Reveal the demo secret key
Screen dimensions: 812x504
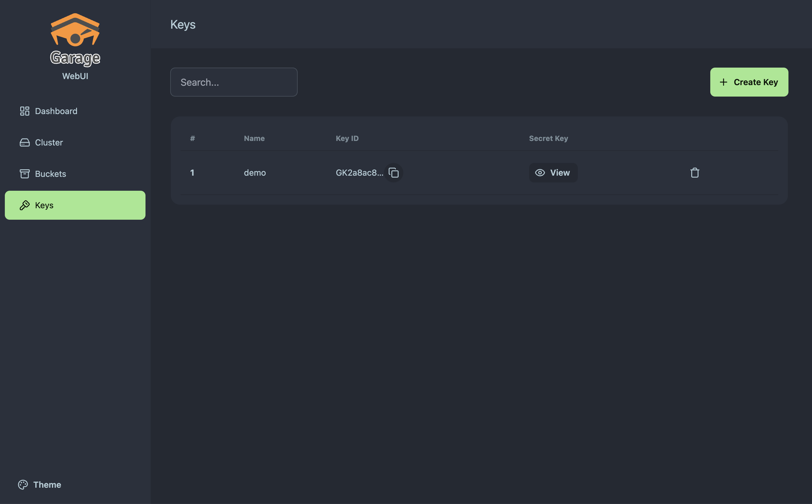553,173
